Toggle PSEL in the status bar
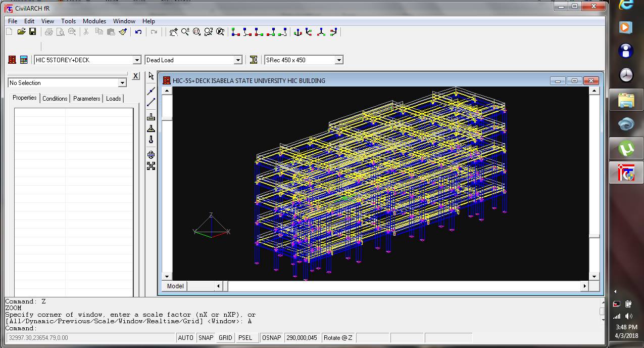Screen dimensions: 644x348 [245, 337]
